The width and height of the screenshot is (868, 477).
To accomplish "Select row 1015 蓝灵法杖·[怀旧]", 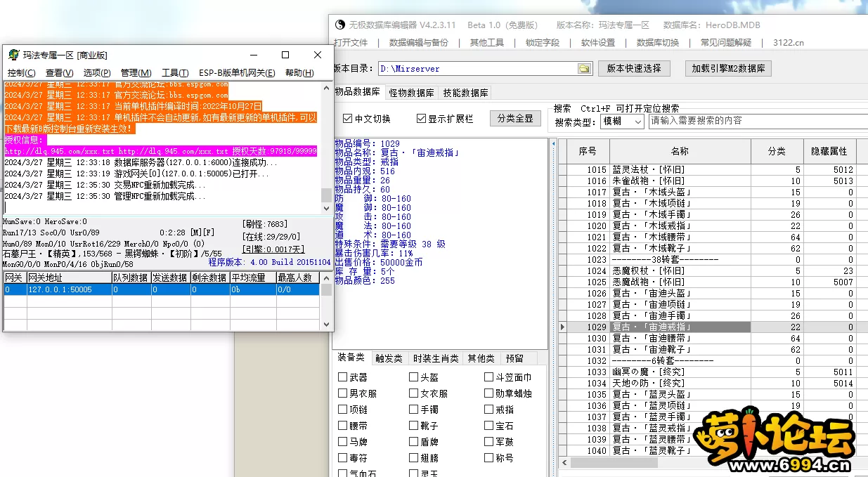I will point(713,169).
